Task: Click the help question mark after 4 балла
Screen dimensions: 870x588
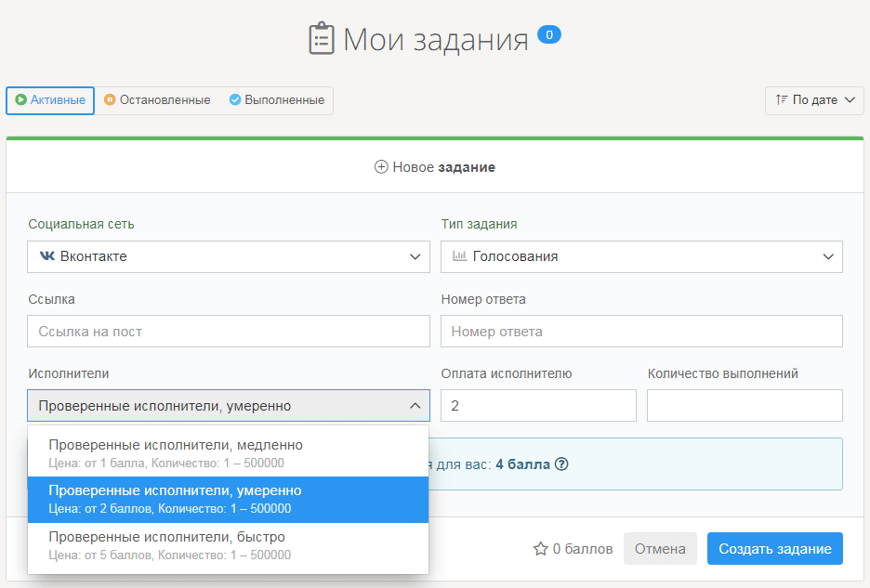Action: (x=561, y=464)
